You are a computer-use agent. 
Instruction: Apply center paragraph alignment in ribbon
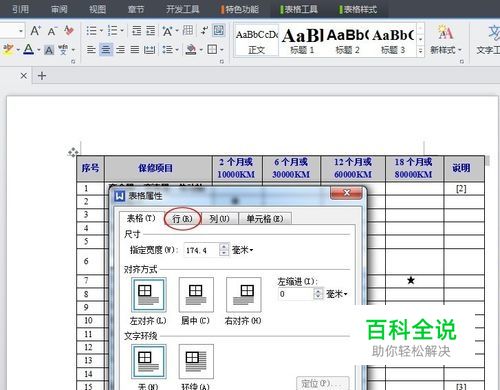(x=106, y=50)
